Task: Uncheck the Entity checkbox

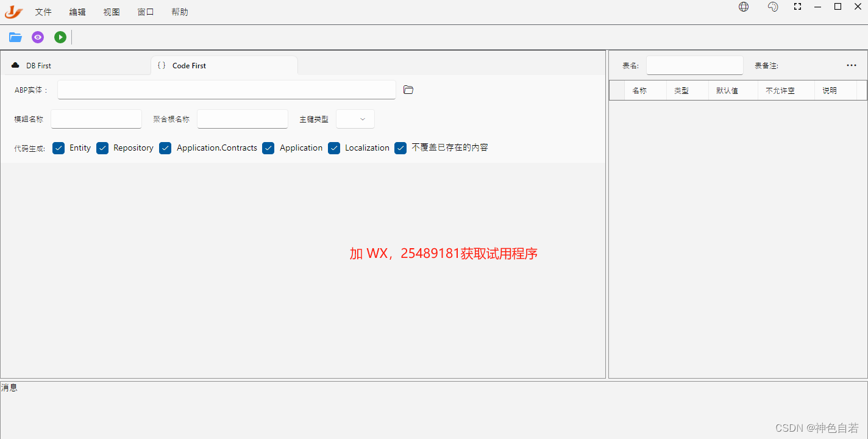Action: [59, 148]
